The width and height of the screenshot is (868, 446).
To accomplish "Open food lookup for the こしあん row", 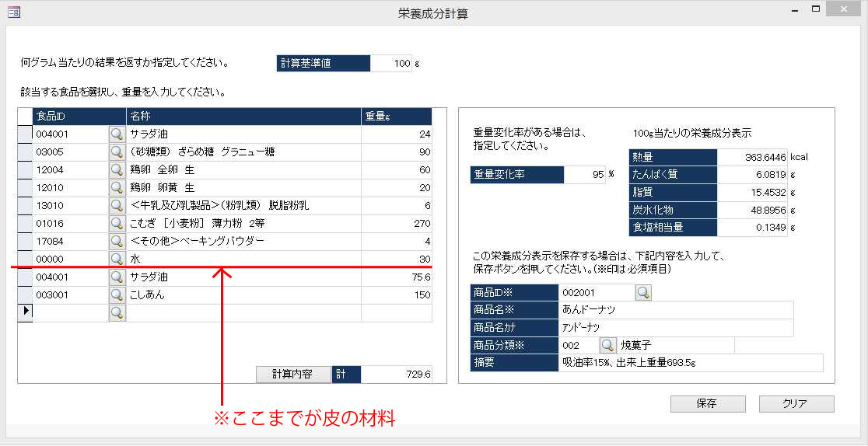I will point(117,295).
